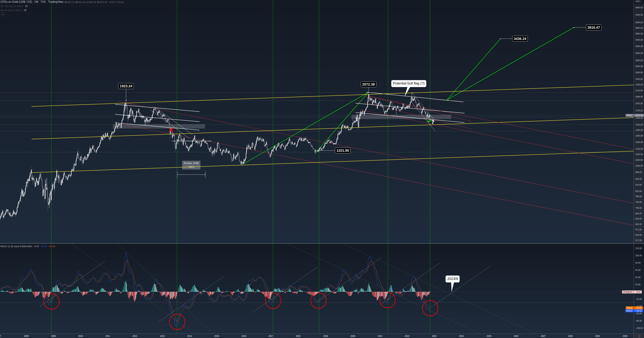Screen dimensions: 644x338
Task: Click the CFDs on Gold symbol title
Action: tap(16, 2)
